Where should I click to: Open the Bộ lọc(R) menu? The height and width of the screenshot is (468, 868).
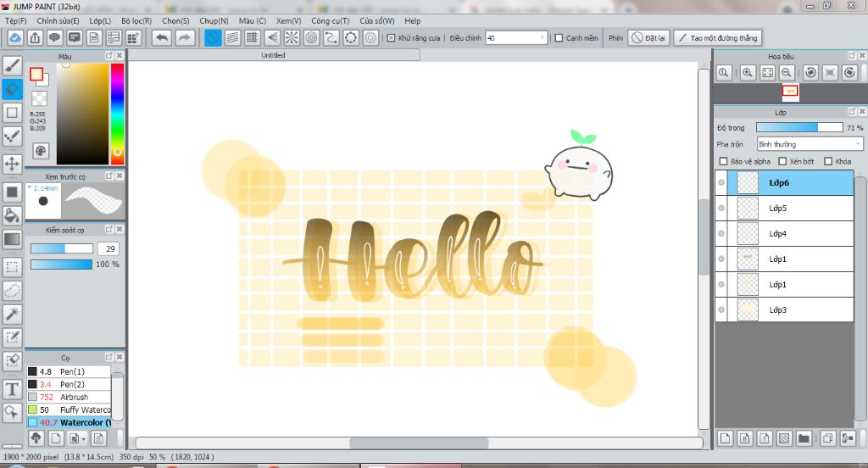pyautogui.click(x=136, y=20)
